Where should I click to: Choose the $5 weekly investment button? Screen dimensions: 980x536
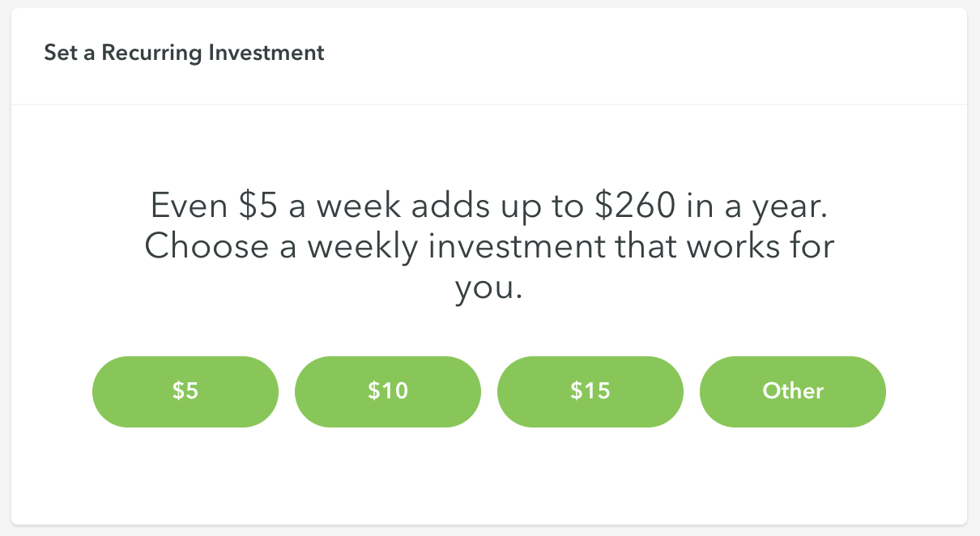pyautogui.click(x=185, y=392)
